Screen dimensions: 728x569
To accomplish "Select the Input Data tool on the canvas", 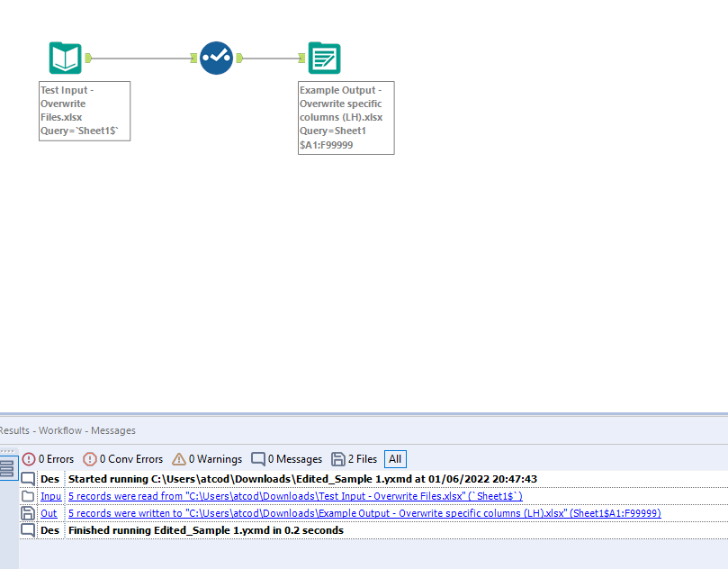I will point(66,57).
